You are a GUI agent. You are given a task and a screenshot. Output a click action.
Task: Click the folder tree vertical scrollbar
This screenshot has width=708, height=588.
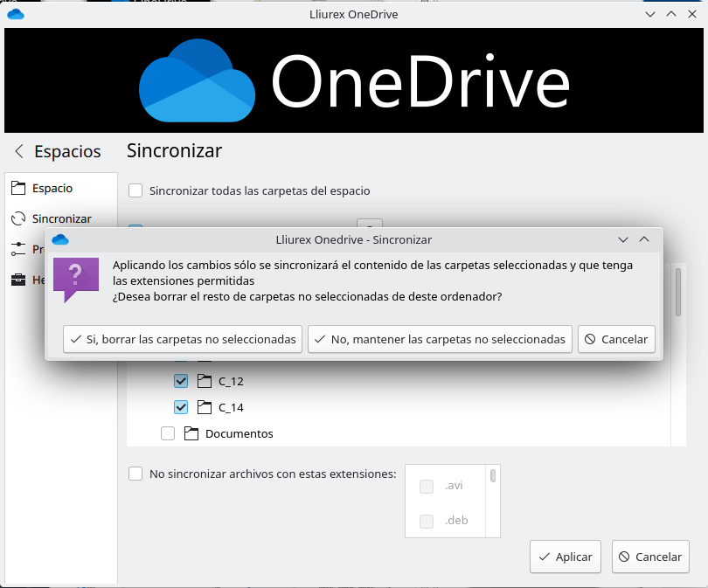point(678,293)
